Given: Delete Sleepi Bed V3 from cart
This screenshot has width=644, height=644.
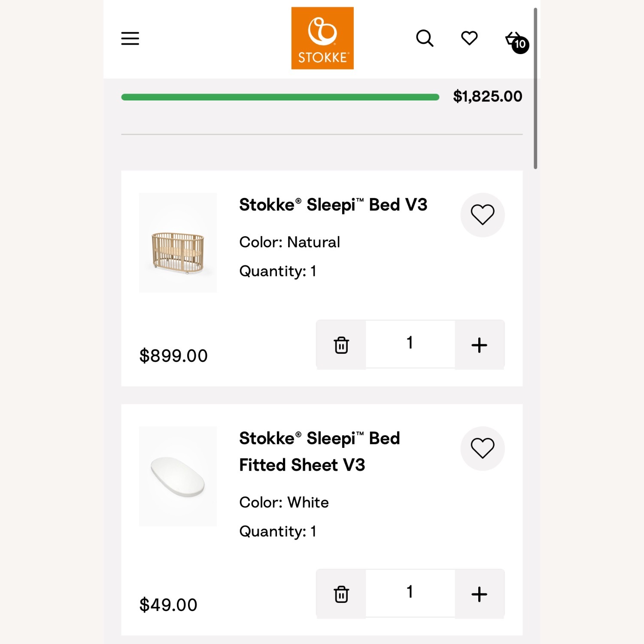Looking at the screenshot, I should tap(341, 345).
